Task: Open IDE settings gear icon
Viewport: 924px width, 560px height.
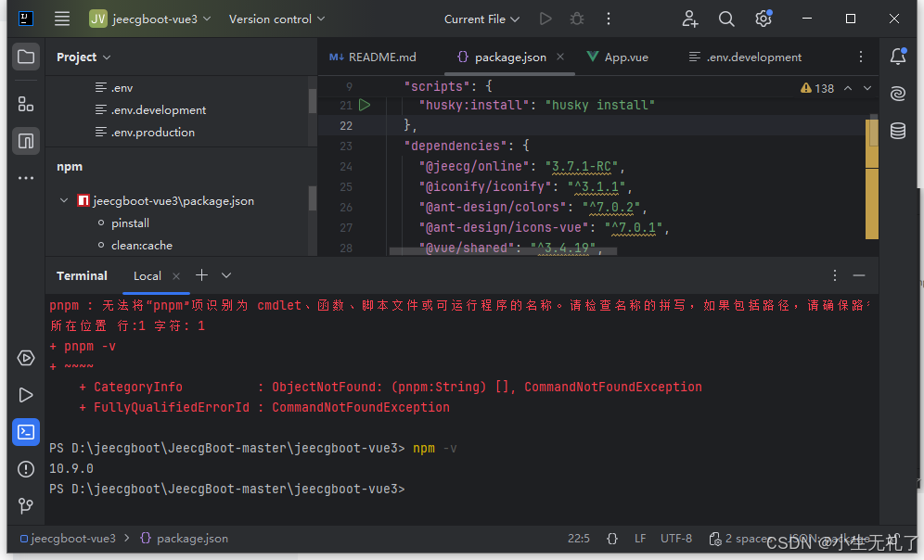Action: (x=764, y=19)
